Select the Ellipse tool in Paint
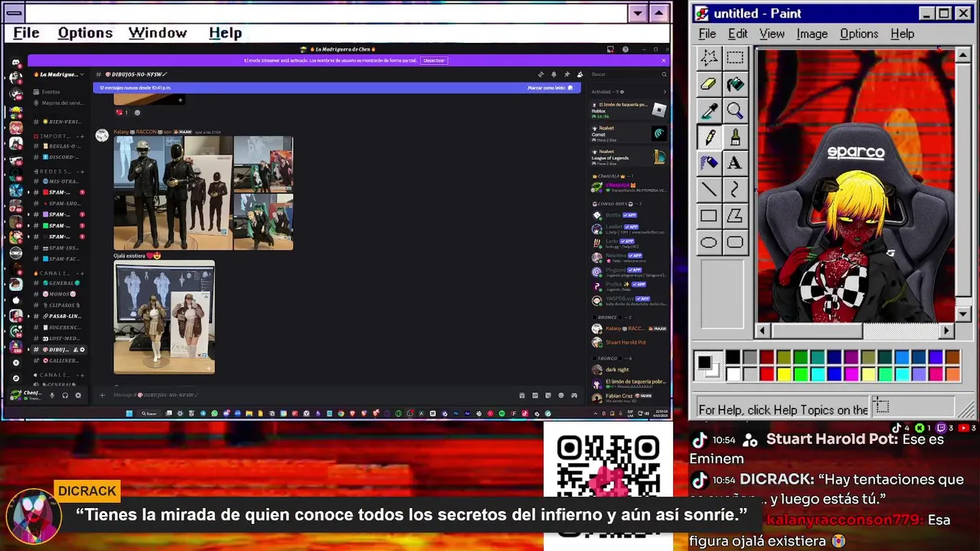Screen dimensions: 980x551 [x=709, y=243]
